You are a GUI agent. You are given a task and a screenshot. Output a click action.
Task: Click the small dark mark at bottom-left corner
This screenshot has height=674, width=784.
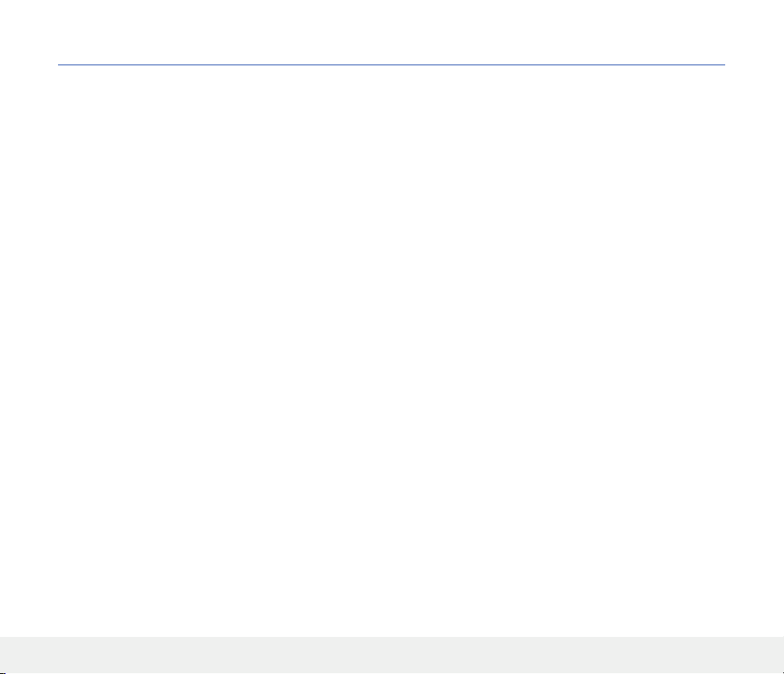2,673
